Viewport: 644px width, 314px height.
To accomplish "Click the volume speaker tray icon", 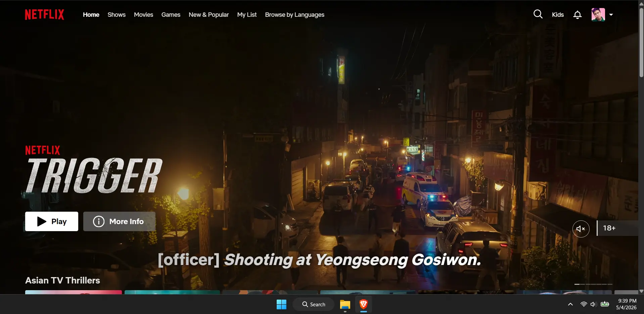I will tap(593, 304).
